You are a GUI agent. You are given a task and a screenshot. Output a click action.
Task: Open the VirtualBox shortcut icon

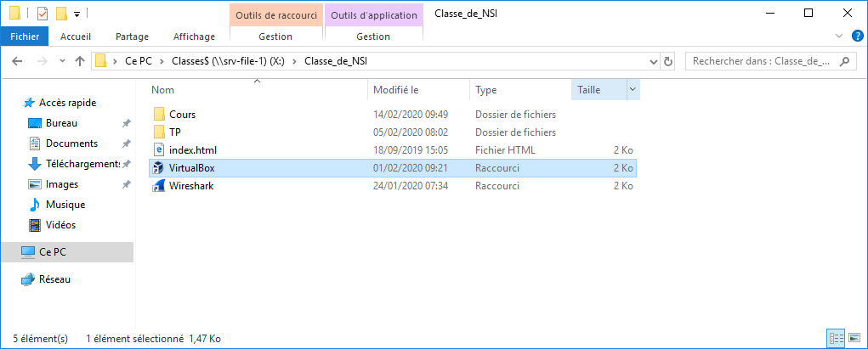click(x=158, y=168)
